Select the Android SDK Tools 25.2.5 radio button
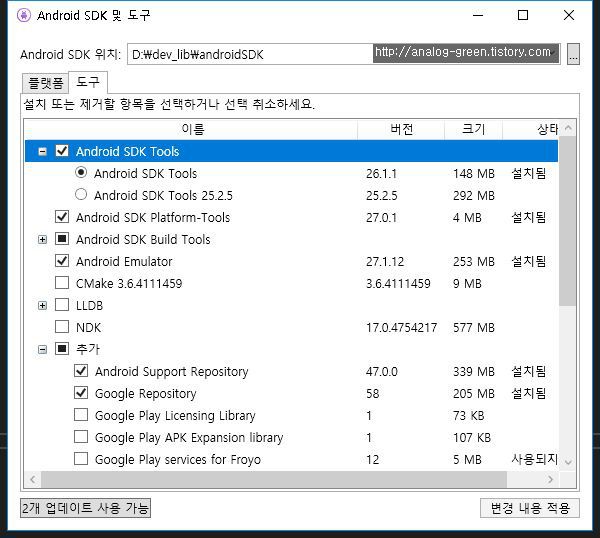This screenshot has width=600, height=538. click(x=81, y=195)
